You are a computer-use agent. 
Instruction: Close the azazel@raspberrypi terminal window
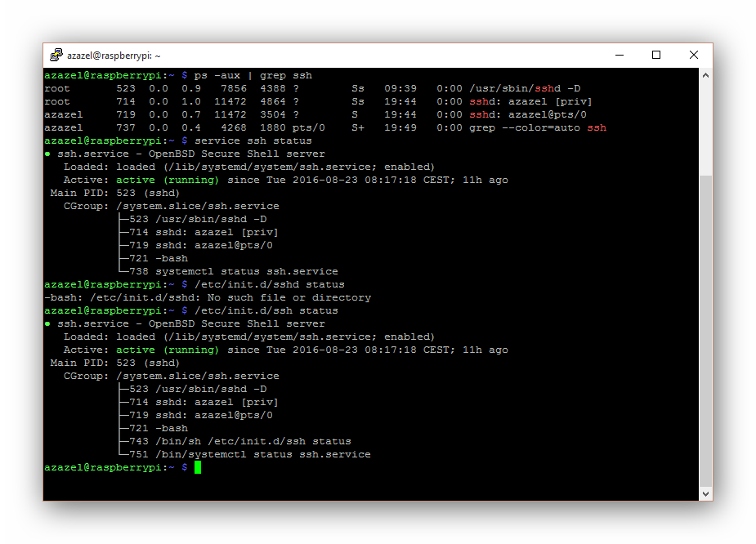tap(694, 55)
